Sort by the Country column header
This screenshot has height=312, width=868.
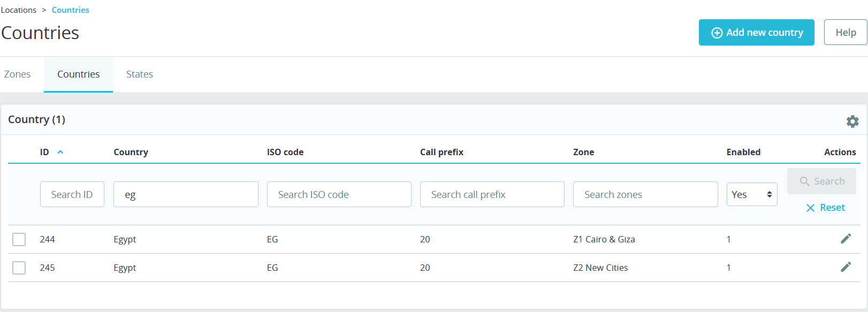tap(131, 152)
